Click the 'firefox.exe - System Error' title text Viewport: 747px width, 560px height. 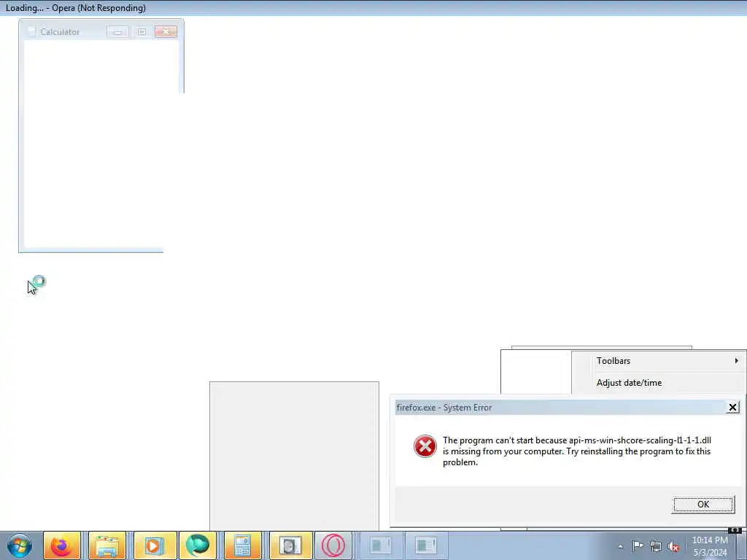tap(444, 408)
